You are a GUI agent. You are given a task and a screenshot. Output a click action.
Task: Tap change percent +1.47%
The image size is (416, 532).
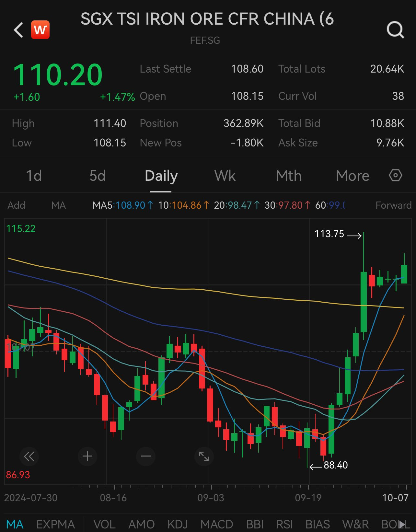coord(117,97)
